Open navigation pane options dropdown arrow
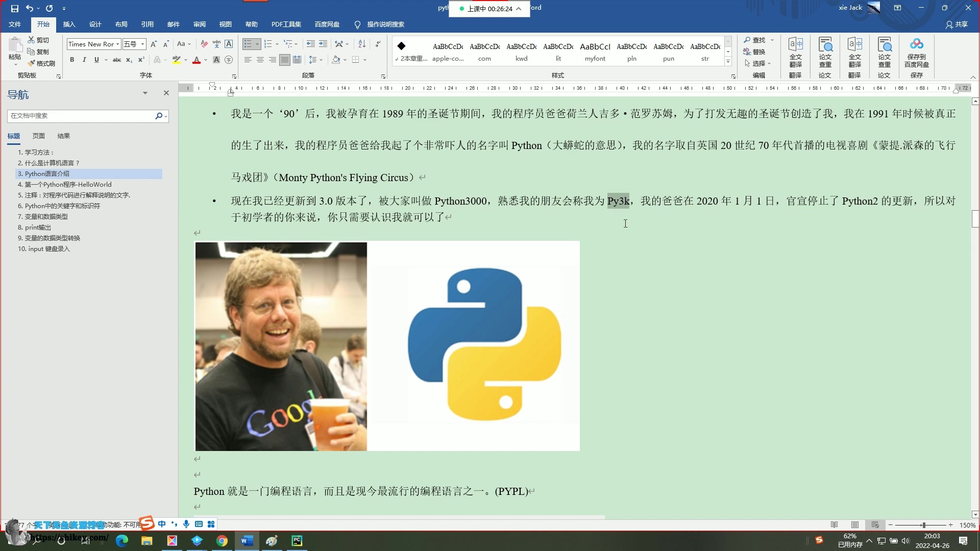The height and width of the screenshot is (551, 980). click(x=145, y=93)
